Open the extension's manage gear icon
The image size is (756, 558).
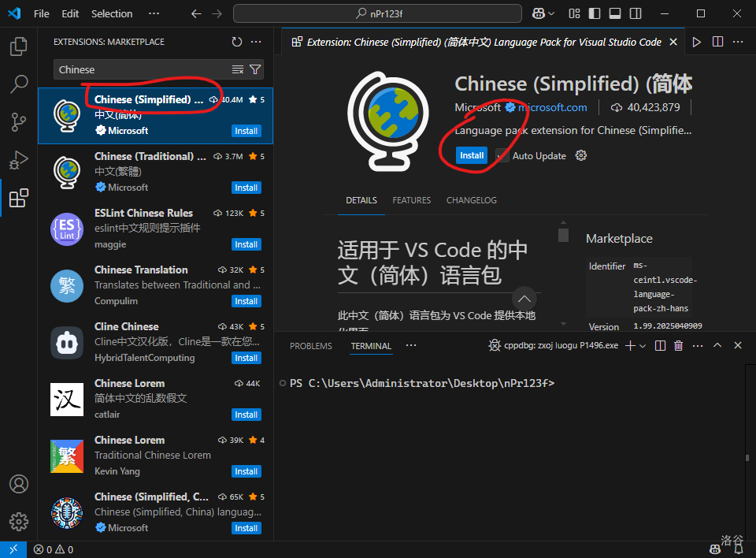point(581,156)
